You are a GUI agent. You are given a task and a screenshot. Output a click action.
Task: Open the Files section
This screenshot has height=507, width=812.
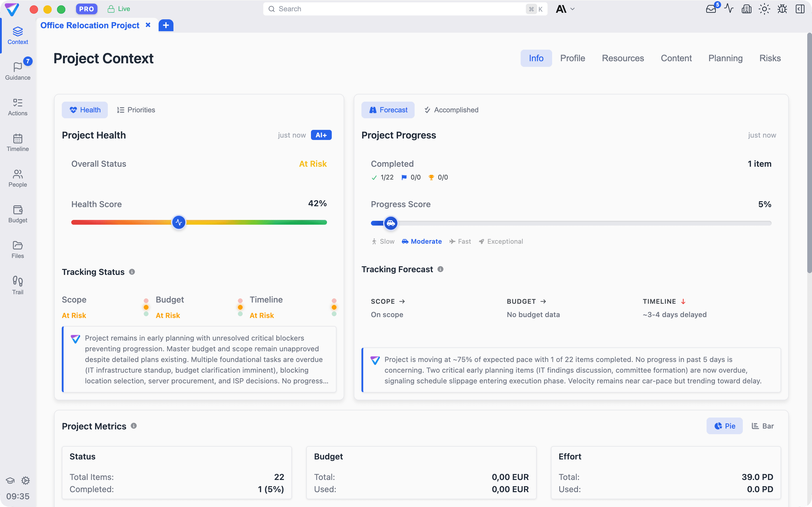pyautogui.click(x=18, y=249)
